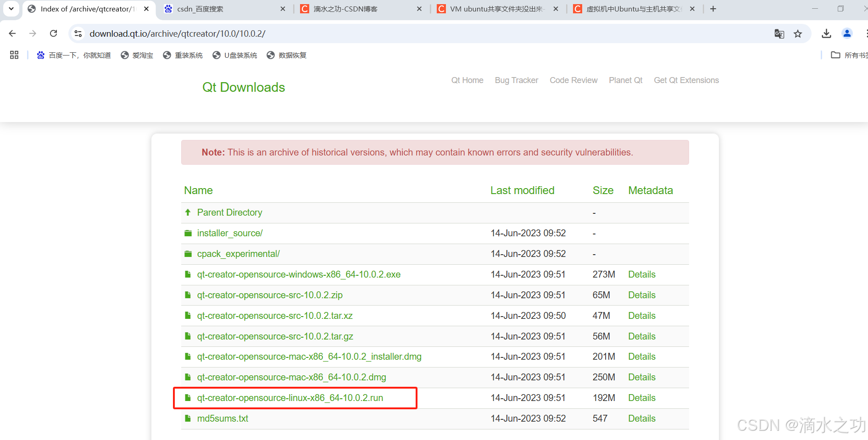Open a new tab with plus button
Screen dimensions: 868x440
point(713,9)
